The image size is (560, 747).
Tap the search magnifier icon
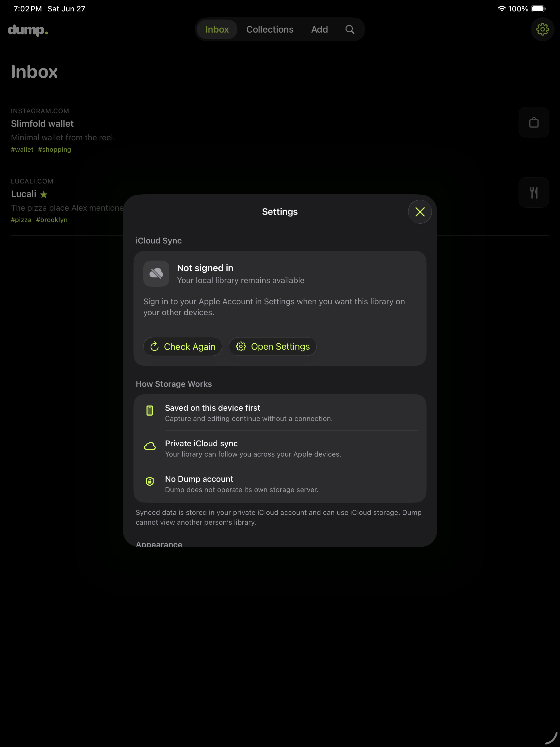point(350,29)
